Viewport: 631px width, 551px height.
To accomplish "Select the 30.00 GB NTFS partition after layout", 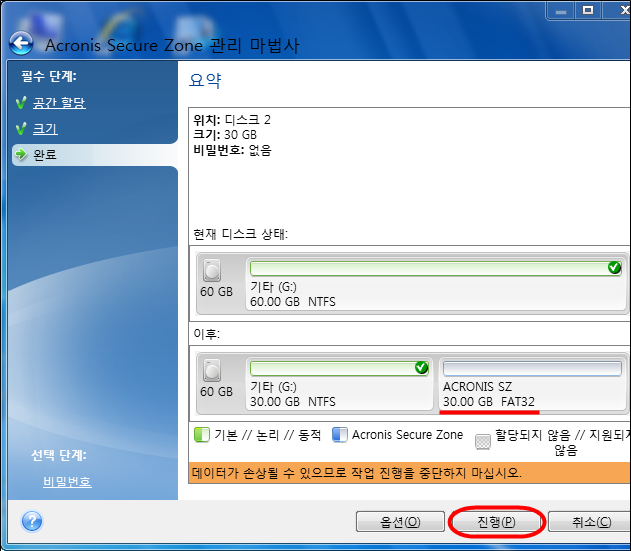I will pyautogui.click(x=339, y=384).
